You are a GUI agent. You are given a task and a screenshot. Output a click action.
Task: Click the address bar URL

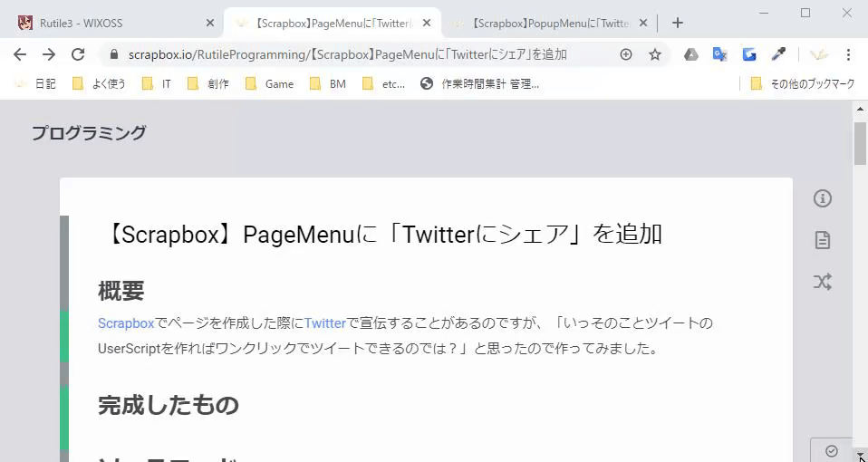[x=348, y=54]
